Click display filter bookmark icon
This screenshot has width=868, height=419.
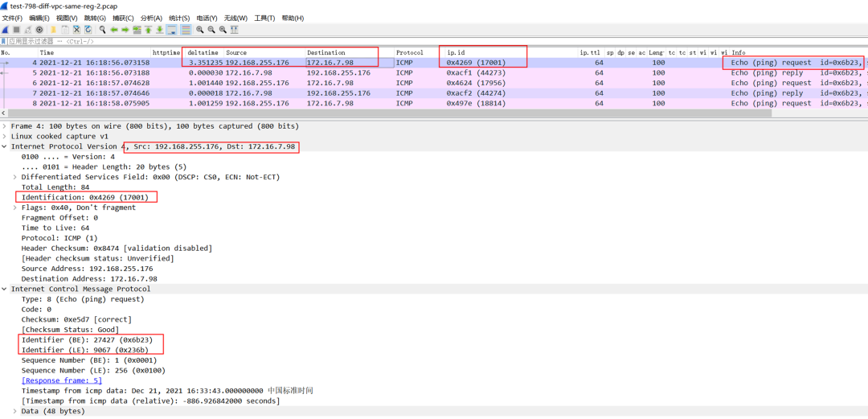point(4,42)
